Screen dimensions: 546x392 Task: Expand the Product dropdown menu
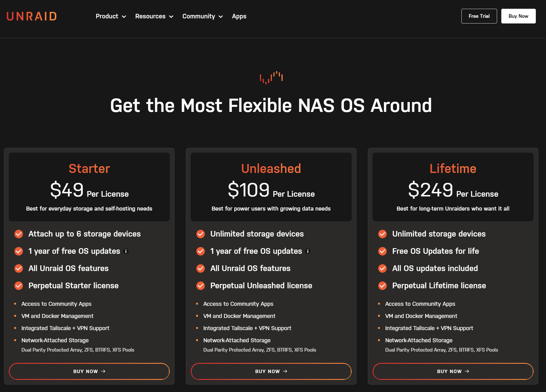coord(111,16)
